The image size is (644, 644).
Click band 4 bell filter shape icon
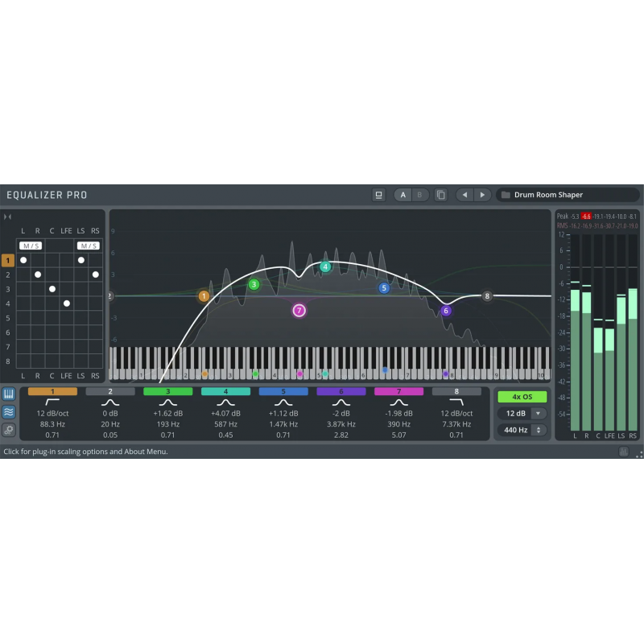[x=225, y=402]
